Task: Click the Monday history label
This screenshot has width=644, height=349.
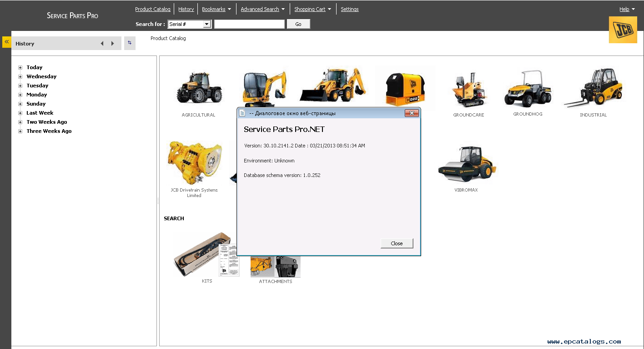Action: (x=37, y=95)
